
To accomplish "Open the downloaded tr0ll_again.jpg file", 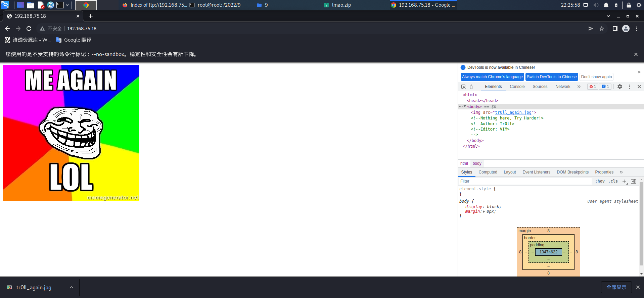I will pyautogui.click(x=34, y=287).
